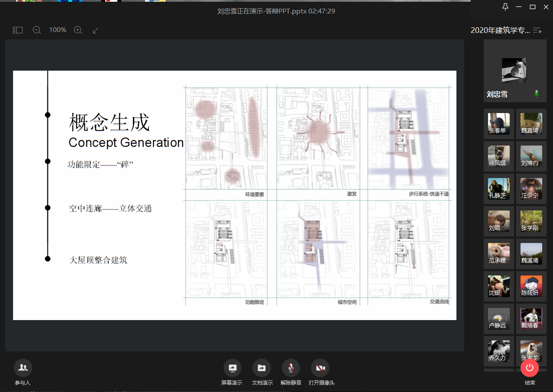Select presenter 刘忠雪 video tile
The image size is (553, 392).
tap(514, 71)
